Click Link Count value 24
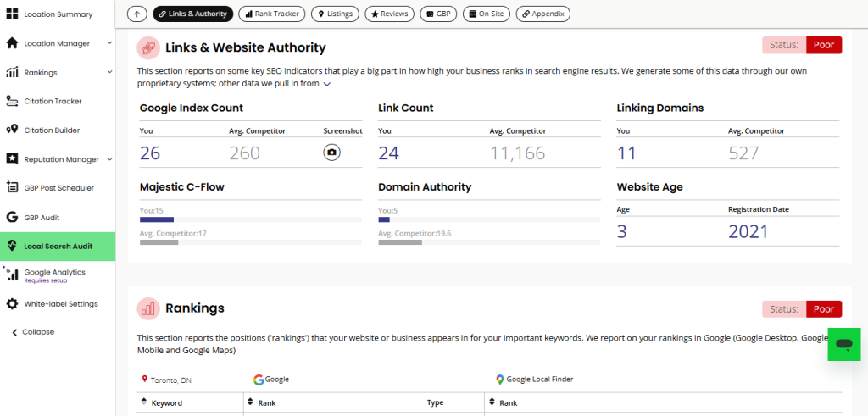Image resolution: width=868 pixels, height=416 pixels. pyautogui.click(x=388, y=153)
